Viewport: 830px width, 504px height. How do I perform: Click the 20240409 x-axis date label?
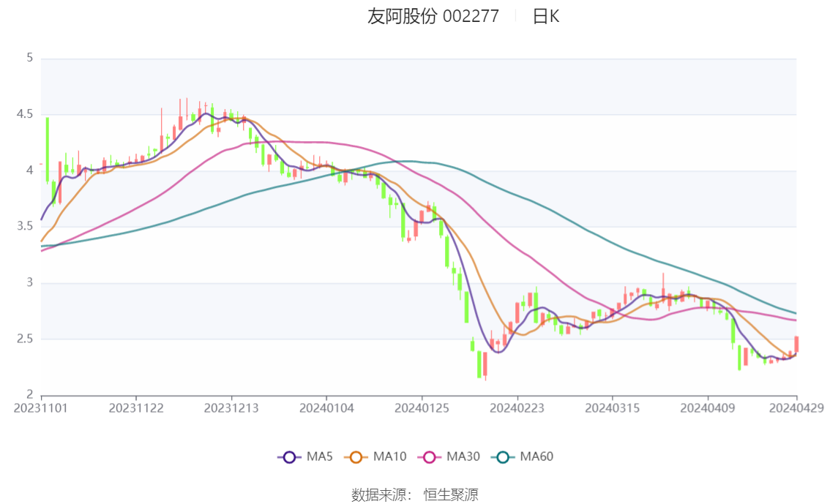[x=707, y=407]
